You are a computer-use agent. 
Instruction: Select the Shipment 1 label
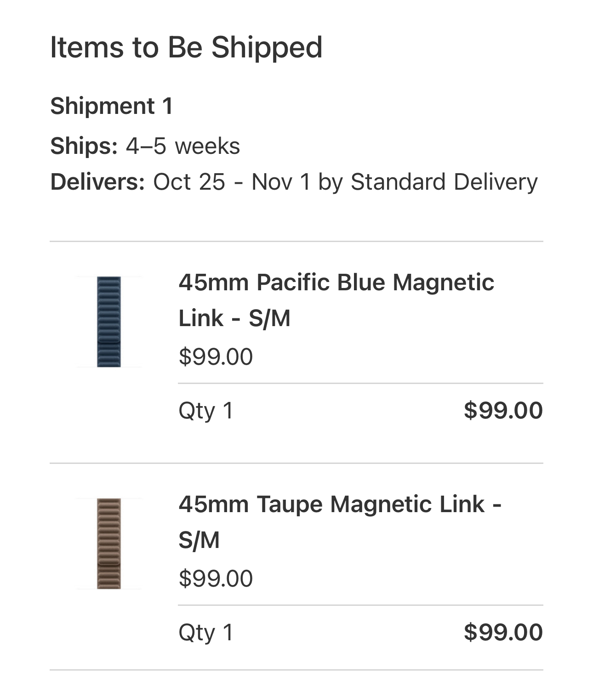tap(112, 106)
